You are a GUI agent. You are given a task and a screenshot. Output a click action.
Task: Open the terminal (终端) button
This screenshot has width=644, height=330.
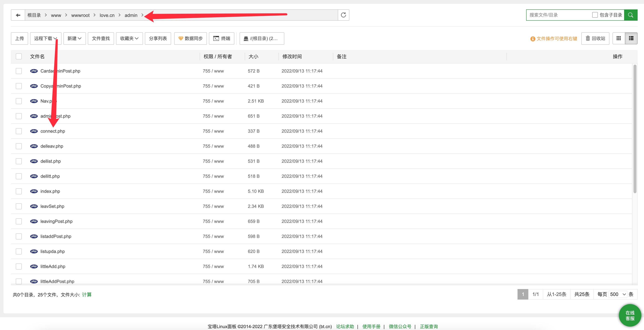coord(221,38)
